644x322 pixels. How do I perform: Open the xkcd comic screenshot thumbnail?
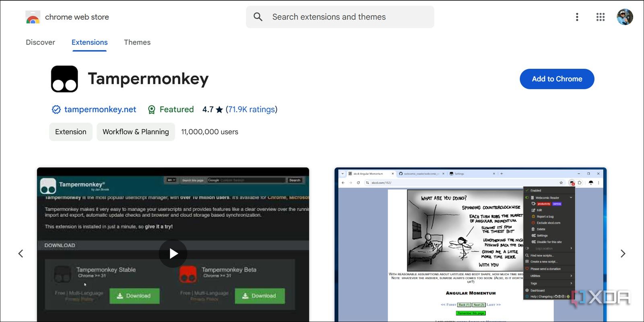pos(471,244)
